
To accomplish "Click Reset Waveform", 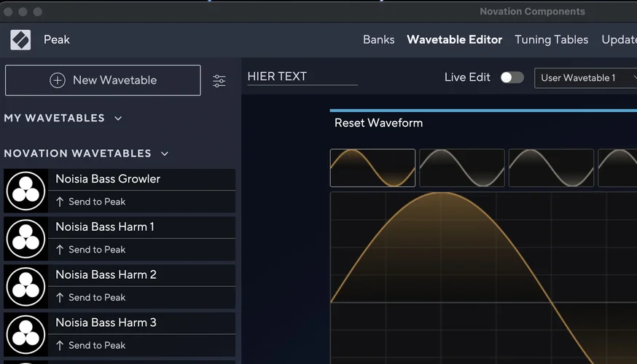I will (x=378, y=123).
